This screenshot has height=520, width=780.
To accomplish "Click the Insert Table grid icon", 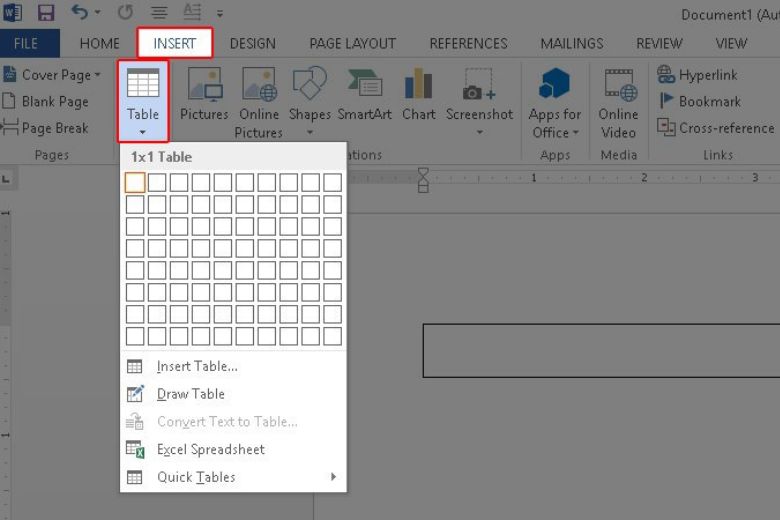I will coord(134,367).
